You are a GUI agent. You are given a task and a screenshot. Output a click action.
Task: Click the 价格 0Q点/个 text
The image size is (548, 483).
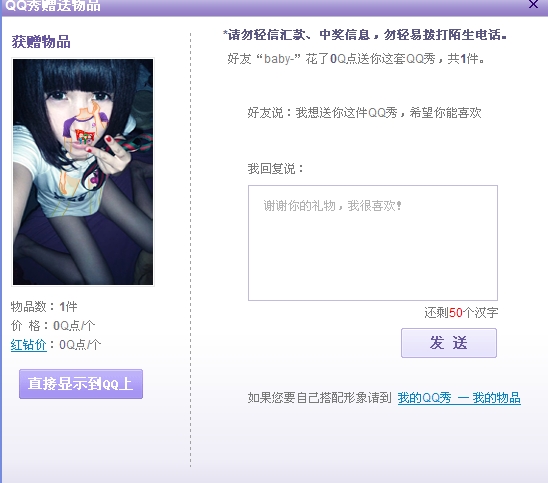53,326
